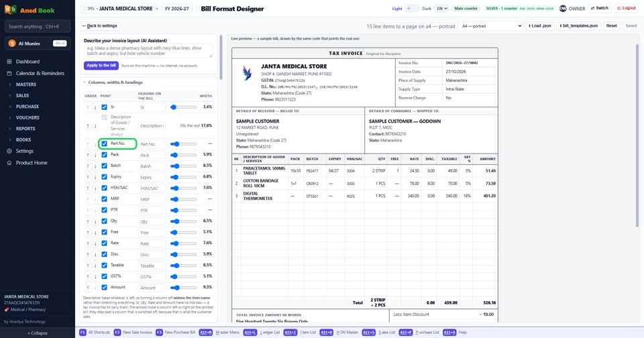Click the Product Home house icon

9,163
